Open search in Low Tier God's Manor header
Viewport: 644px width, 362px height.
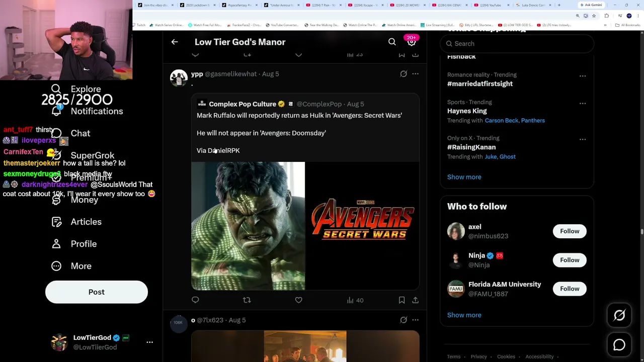(392, 42)
